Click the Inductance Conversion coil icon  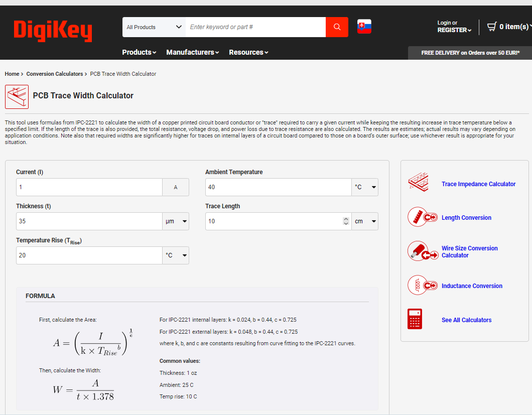(422, 286)
